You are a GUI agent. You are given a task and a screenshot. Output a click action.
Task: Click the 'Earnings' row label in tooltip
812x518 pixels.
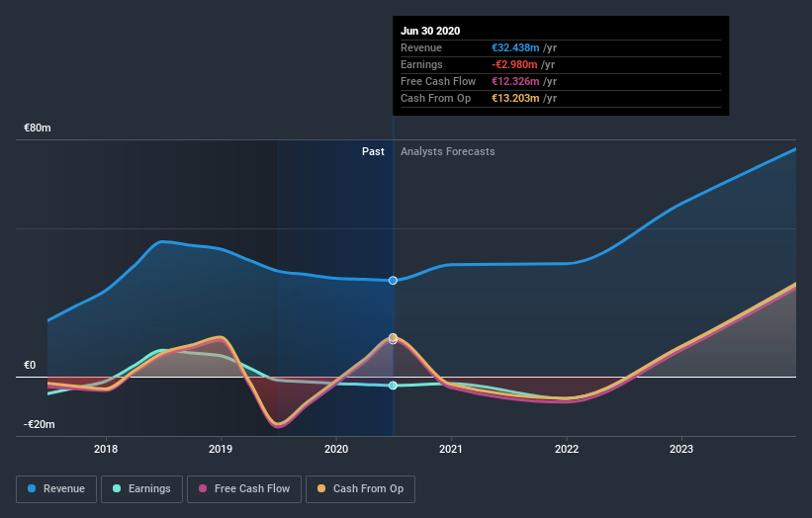[421, 64]
